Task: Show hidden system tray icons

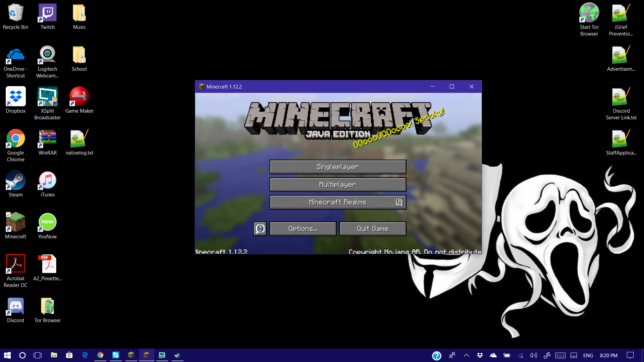Action: (467, 355)
